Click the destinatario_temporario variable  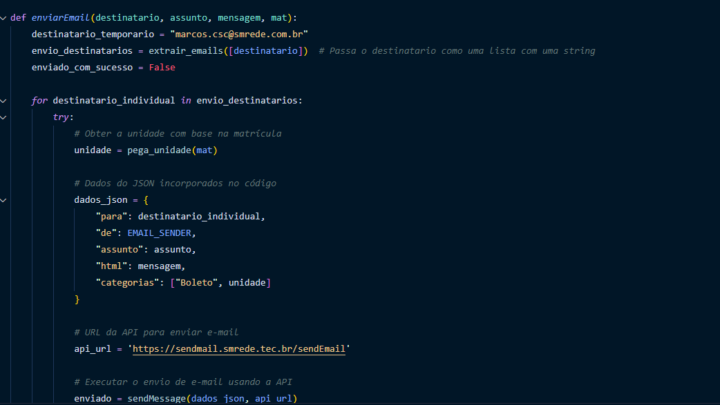point(93,34)
